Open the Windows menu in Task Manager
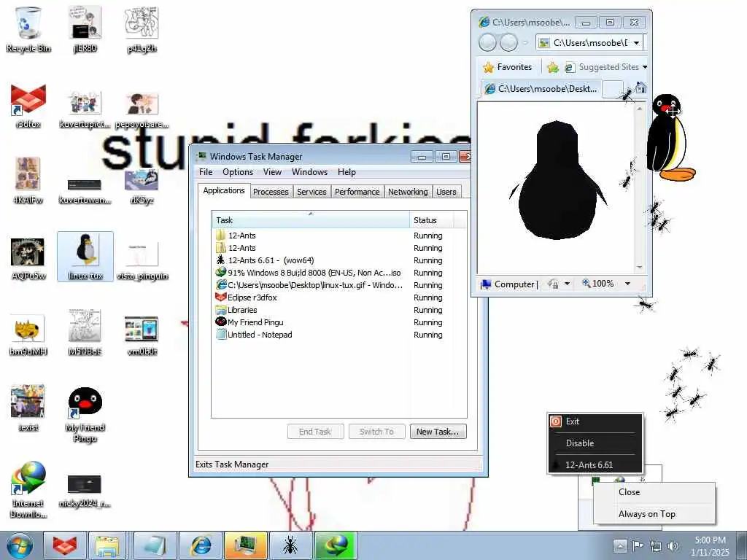Image resolution: width=747 pixels, height=560 pixels. [309, 172]
